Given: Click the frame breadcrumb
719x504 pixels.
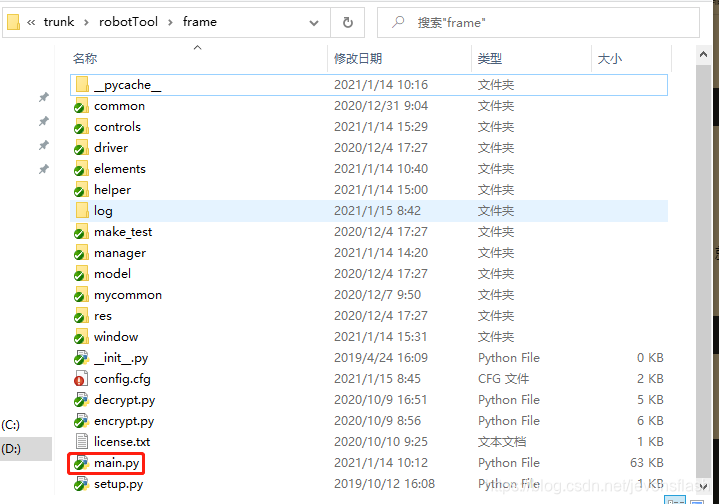Looking at the screenshot, I should 199,22.
